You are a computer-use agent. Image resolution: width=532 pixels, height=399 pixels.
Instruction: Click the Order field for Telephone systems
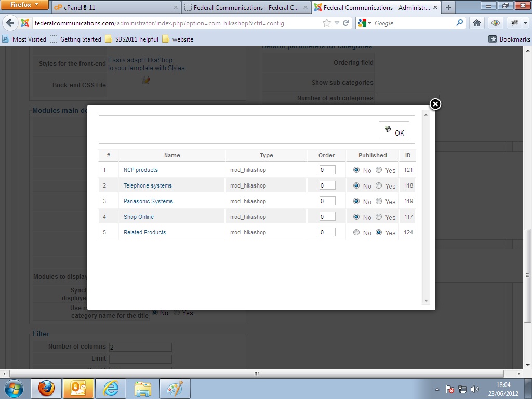point(327,185)
